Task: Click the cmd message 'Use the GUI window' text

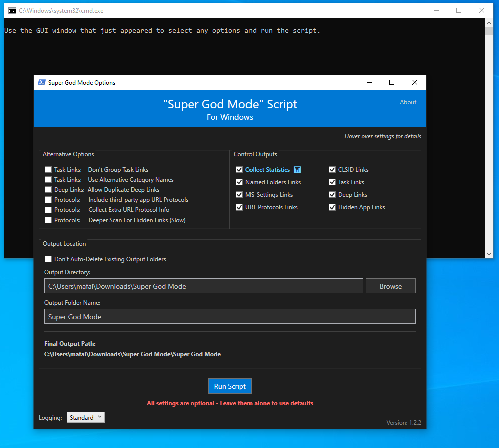Action: point(162,30)
